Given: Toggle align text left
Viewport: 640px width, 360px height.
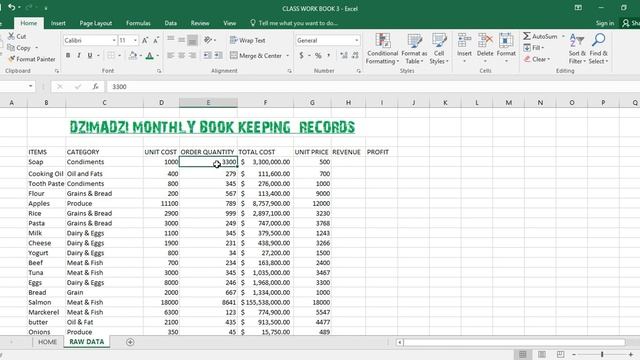Looking at the screenshot, I should 171,56.
